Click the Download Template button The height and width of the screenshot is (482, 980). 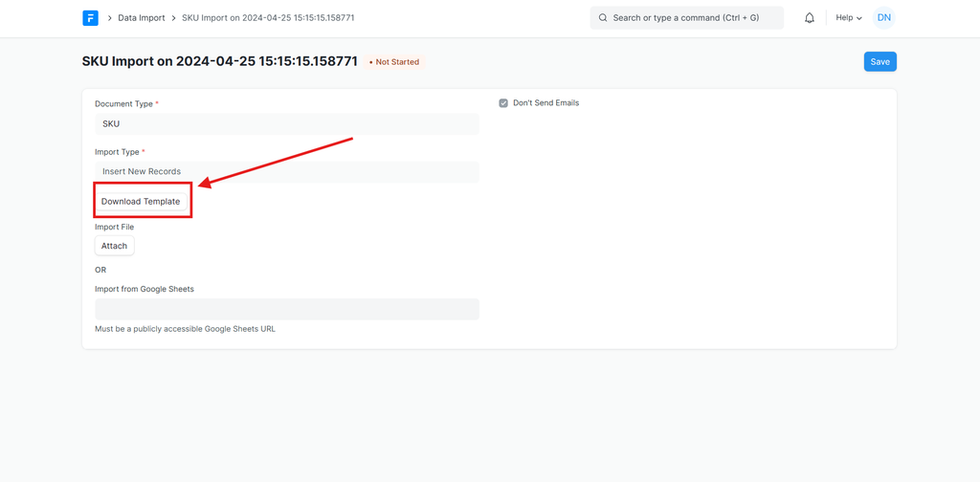coord(141,202)
